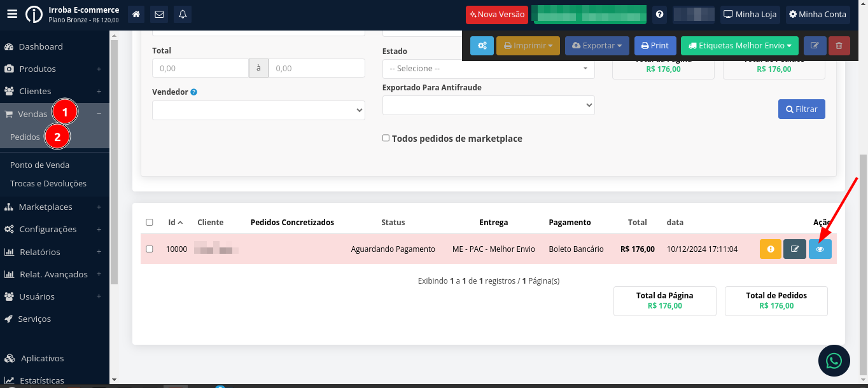Viewport: 868px width, 388px height.
Task: Open the bell notifications icon
Action: pos(183,14)
